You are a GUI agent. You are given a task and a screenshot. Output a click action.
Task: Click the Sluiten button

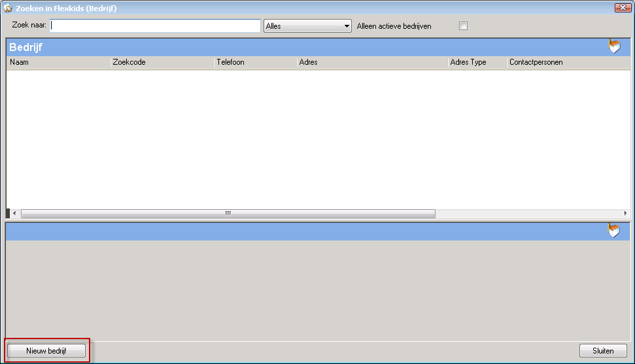603,351
